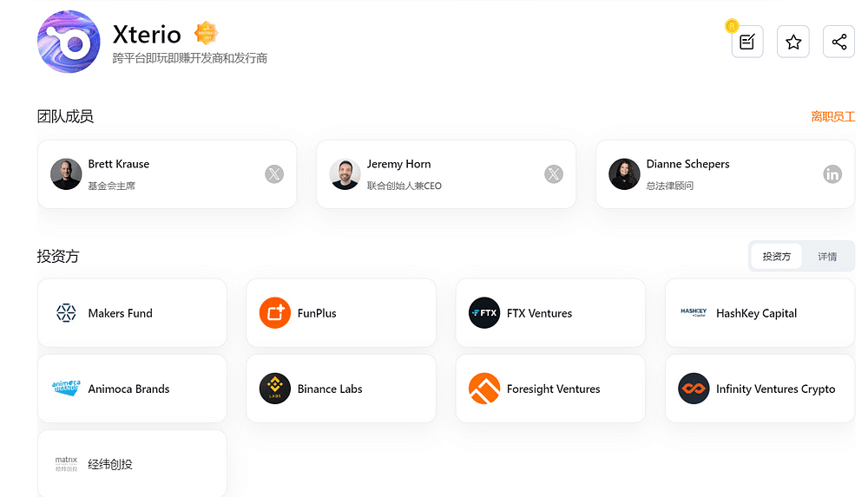This screenshot has height=497, width=868.
Task: Open Brett Krause's X profile icon
Action: point(274,174)
